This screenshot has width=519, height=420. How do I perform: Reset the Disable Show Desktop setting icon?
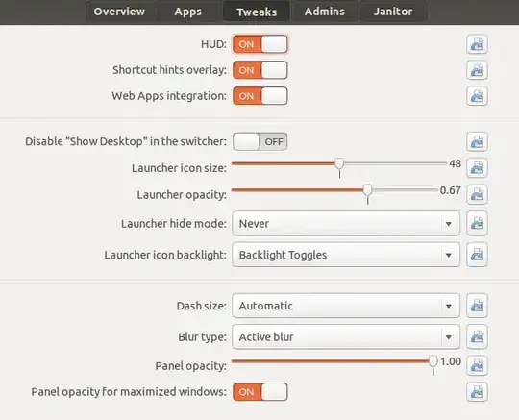477,141
